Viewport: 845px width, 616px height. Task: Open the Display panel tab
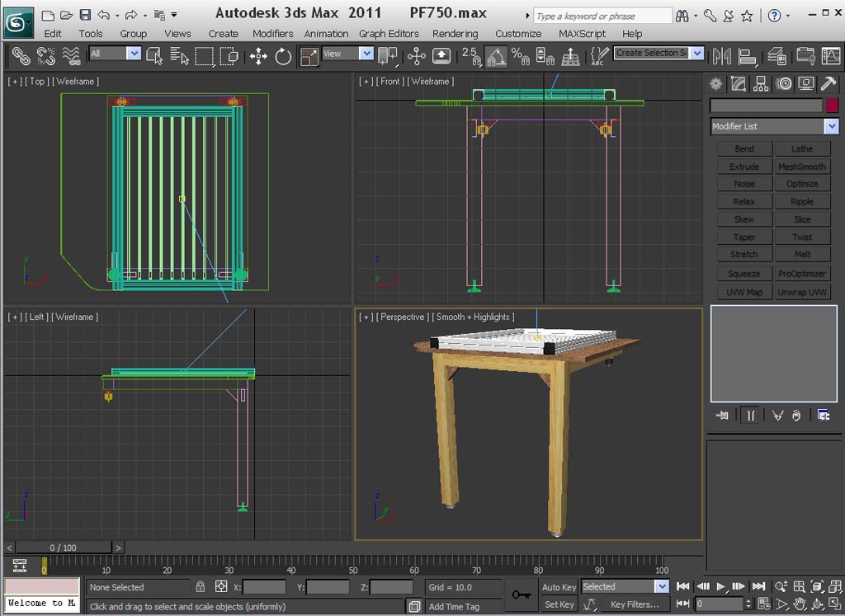point(806,83)
